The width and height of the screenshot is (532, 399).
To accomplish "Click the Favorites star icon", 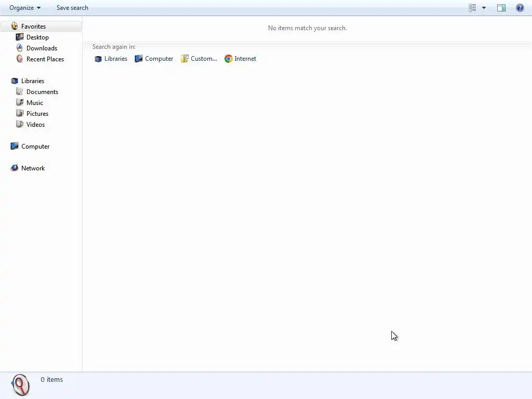I will coord(14,26).
